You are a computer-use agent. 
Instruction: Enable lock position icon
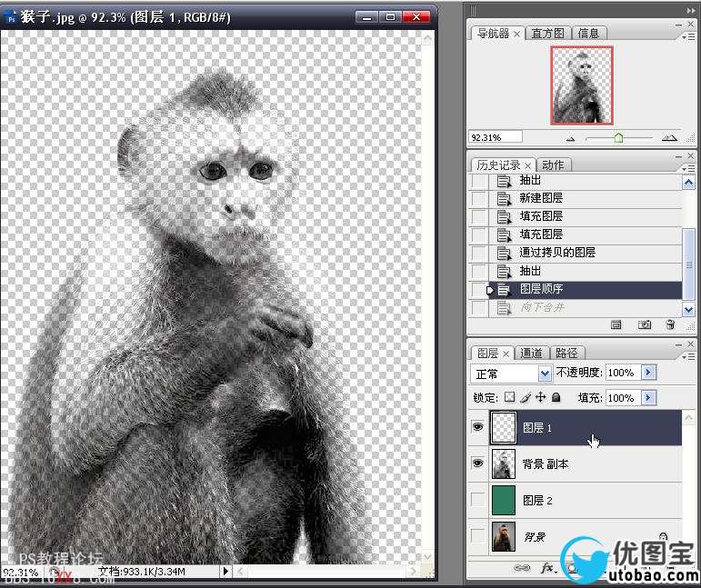point(540,397)
